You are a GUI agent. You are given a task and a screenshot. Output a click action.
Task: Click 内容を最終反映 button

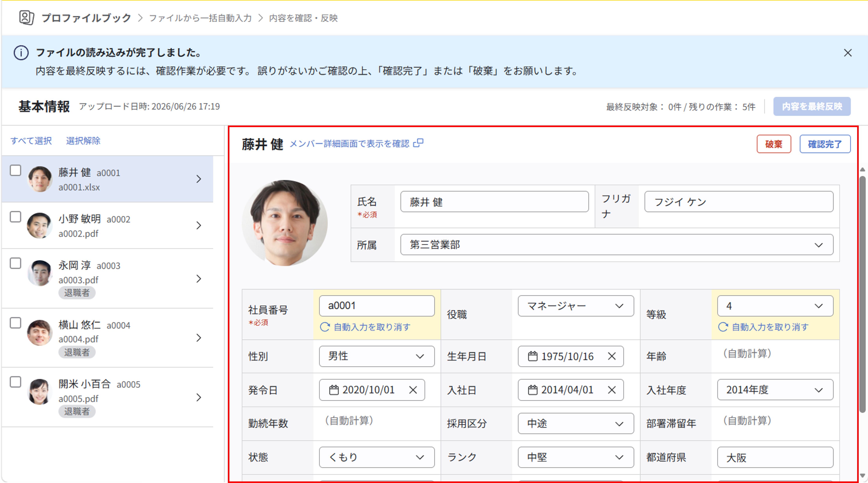coord(812,107)
